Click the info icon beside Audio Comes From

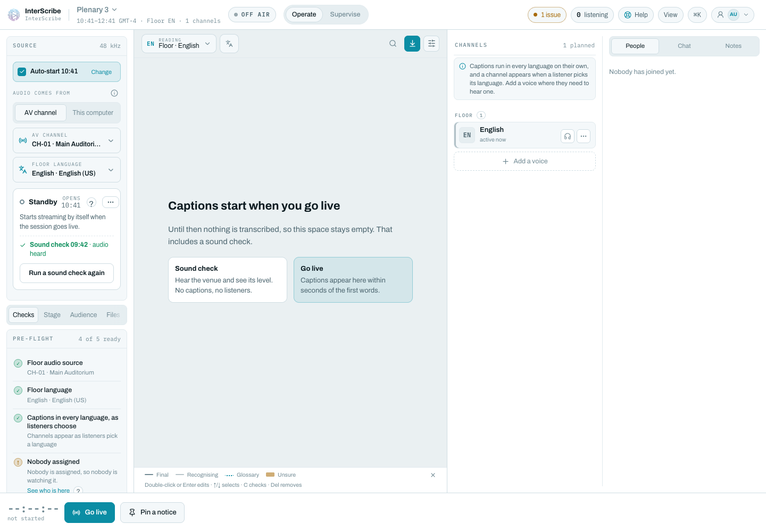114,93
